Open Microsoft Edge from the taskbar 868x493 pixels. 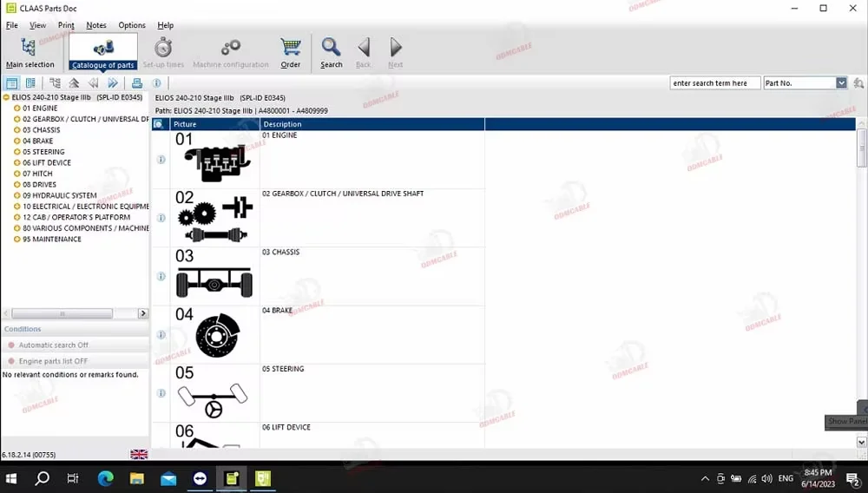pos(105,478)
